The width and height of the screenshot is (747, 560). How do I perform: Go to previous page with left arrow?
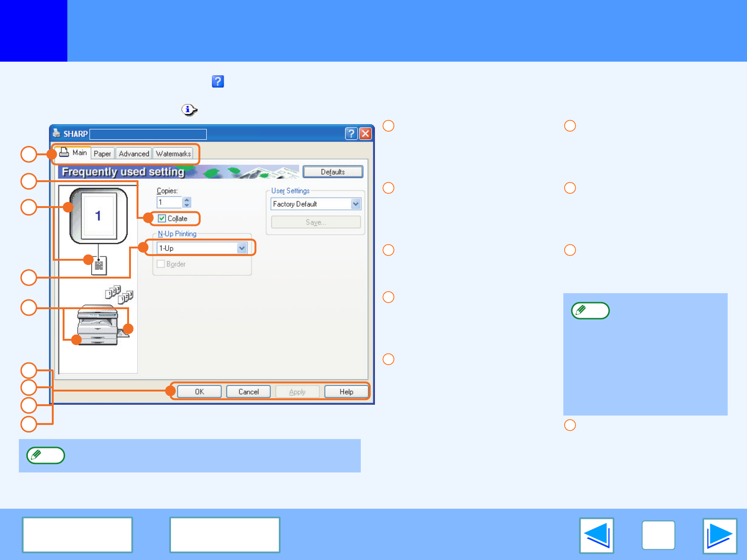click(x=596, y=536)
